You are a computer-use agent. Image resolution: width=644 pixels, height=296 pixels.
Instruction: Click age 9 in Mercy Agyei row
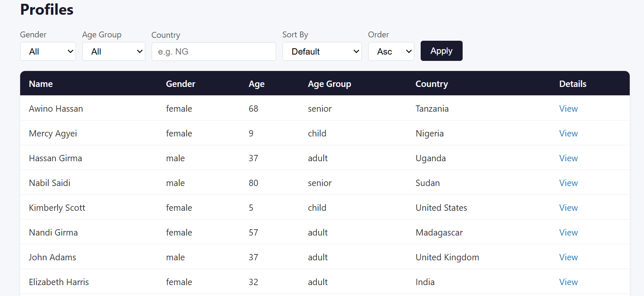click(251, 134)
